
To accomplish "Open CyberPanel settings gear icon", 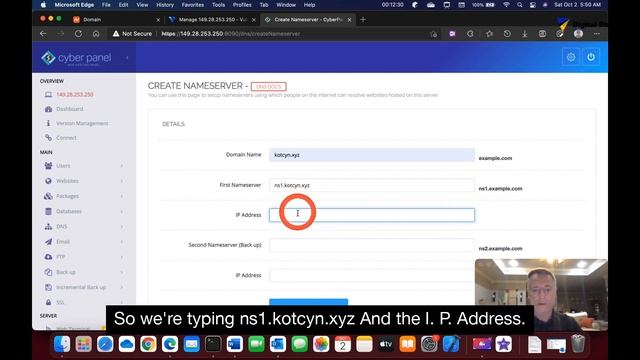I will pyautogui.click(x=571, y=57).
